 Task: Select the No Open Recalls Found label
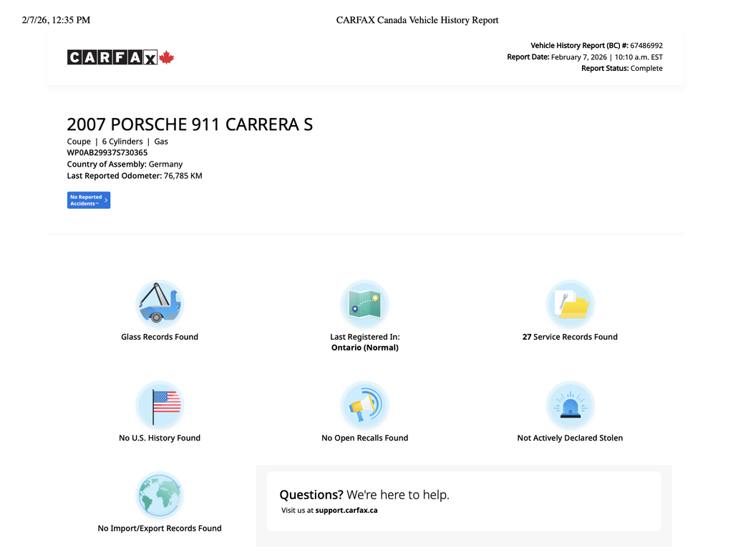coord(364,438)
